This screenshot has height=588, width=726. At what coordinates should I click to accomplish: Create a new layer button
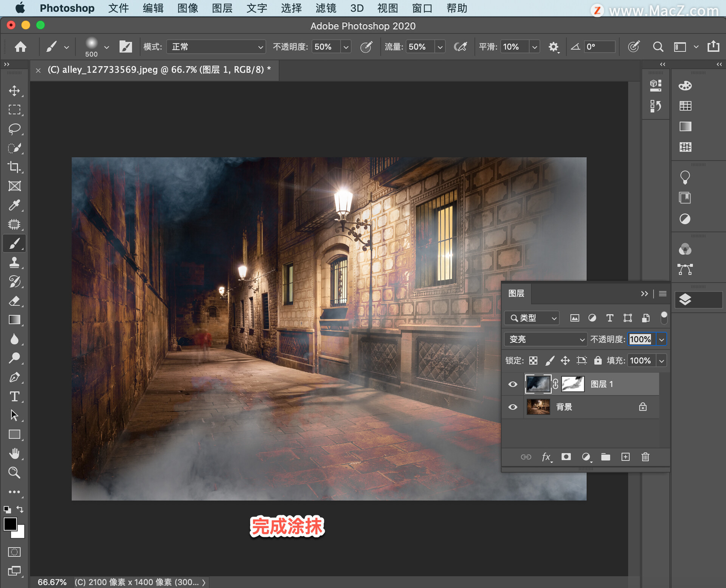pos(626,457)
